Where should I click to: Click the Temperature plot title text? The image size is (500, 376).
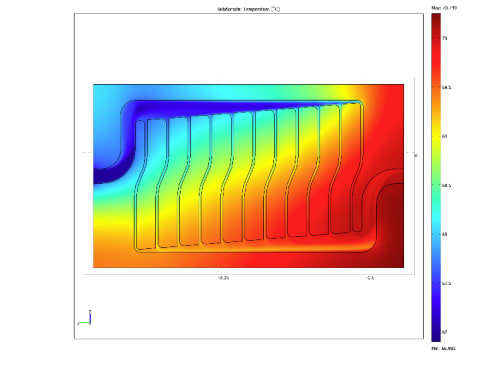tap(249, 9)
